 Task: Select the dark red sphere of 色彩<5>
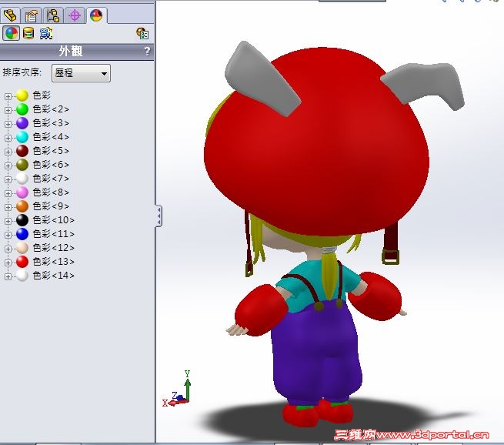click(x=22, y=150)
